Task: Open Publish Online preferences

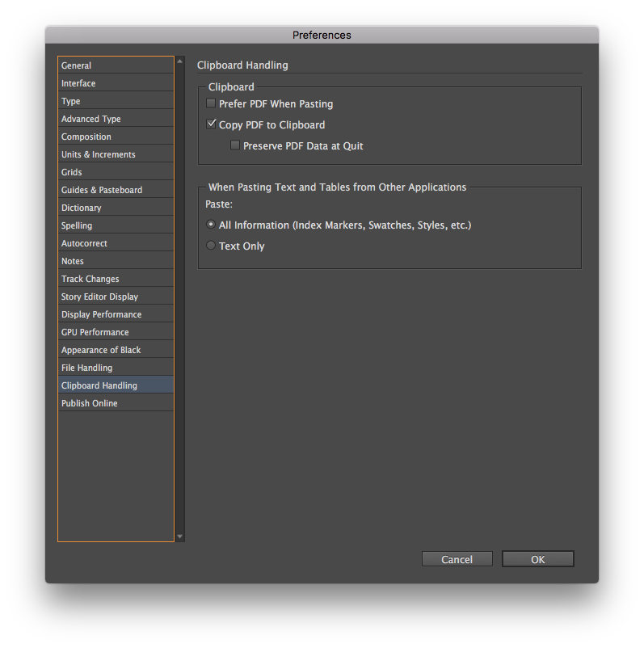Action: pyautogui.click(x=116, y=403)
